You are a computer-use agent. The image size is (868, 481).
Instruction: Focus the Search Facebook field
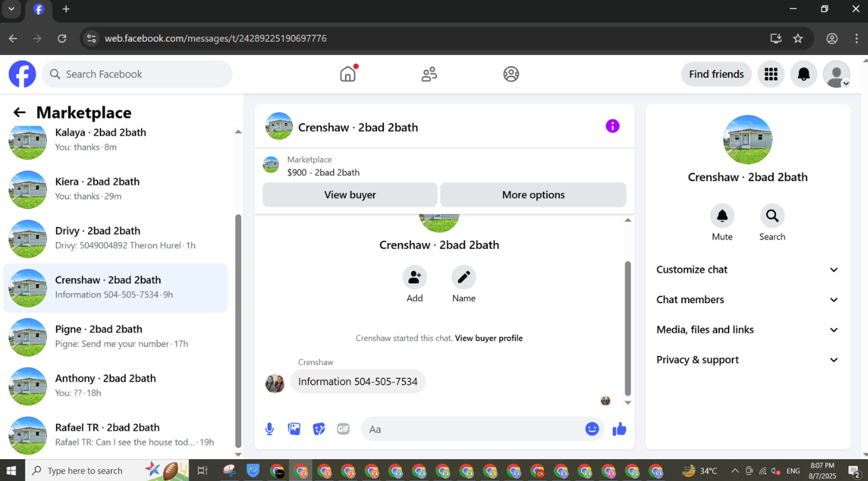pos(138,74)
